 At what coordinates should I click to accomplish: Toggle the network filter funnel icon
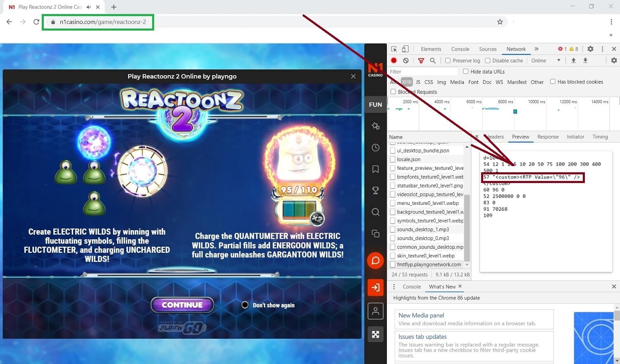click(x=421, y=60)
